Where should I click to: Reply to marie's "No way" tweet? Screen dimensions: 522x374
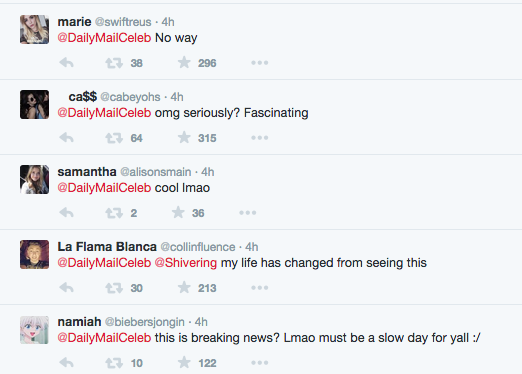click(66, 63)
